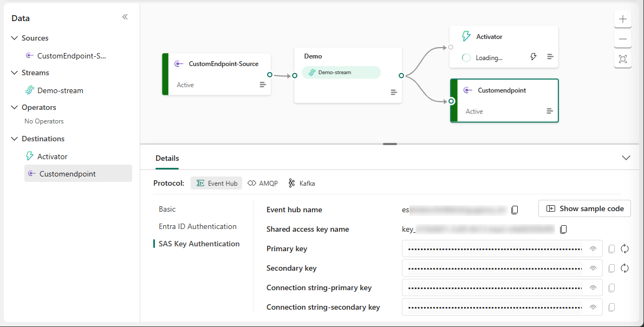Open menu icon on CustomEndpoint-Source node

point(263,84)
